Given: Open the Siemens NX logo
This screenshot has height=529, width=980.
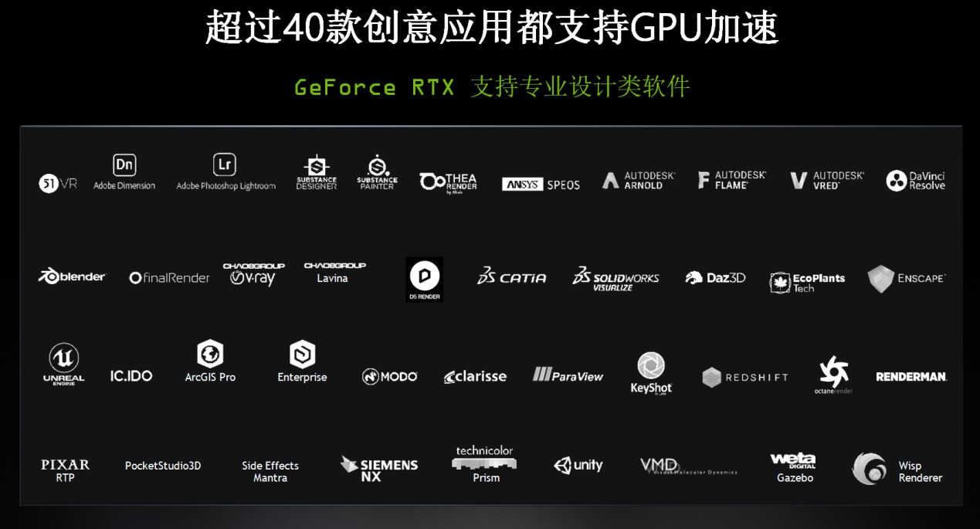Looking at the screenshot, I should click(379, 469).
